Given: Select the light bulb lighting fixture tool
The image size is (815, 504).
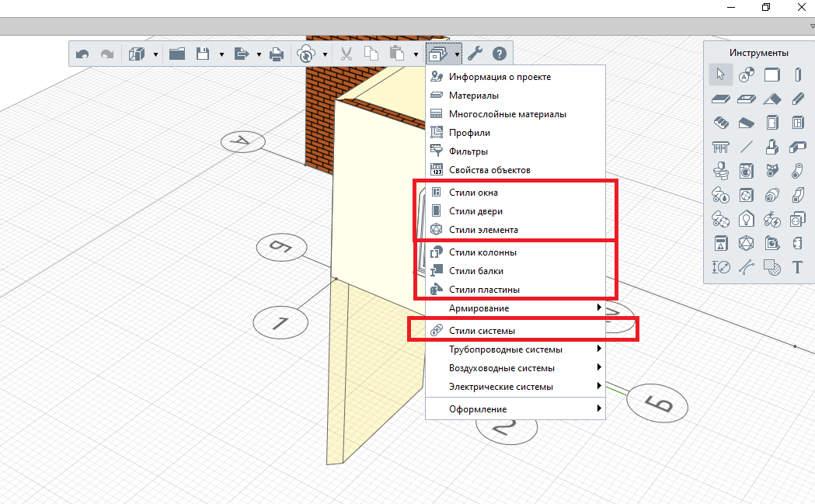Looking at the screenshot, I should (x=747, y=219).
